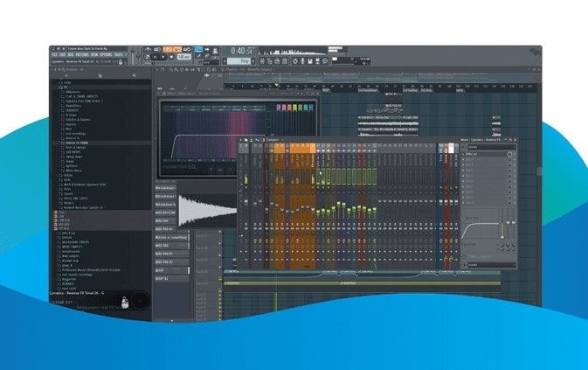Select the playlist zoom magnifier tool
Viewport: 588px width, 370px height.
click(x=209, y=69)
